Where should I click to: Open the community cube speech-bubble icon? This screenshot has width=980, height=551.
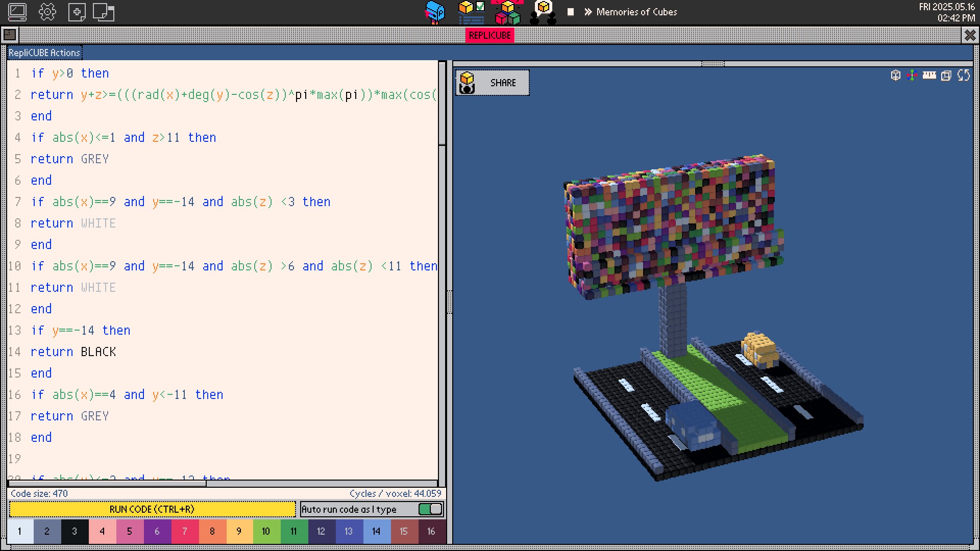[543, 12]
